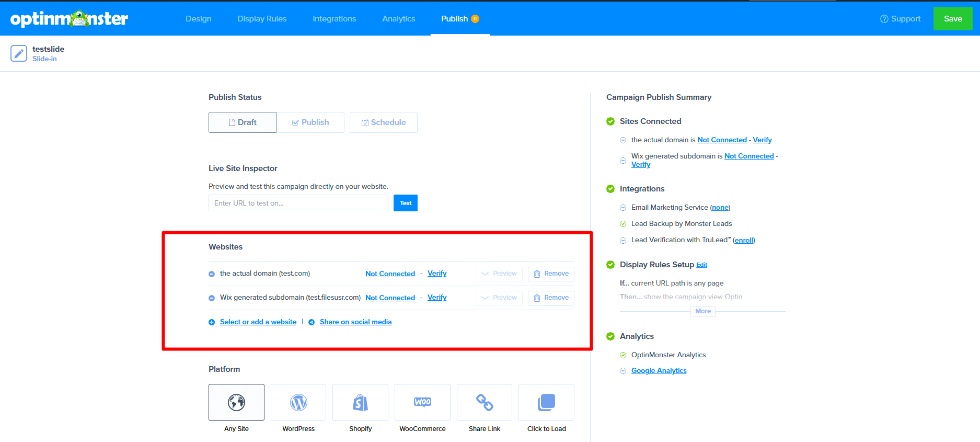Open the Display Rules tab
This screenshot has height=442, width=980.
pos(262,19)
